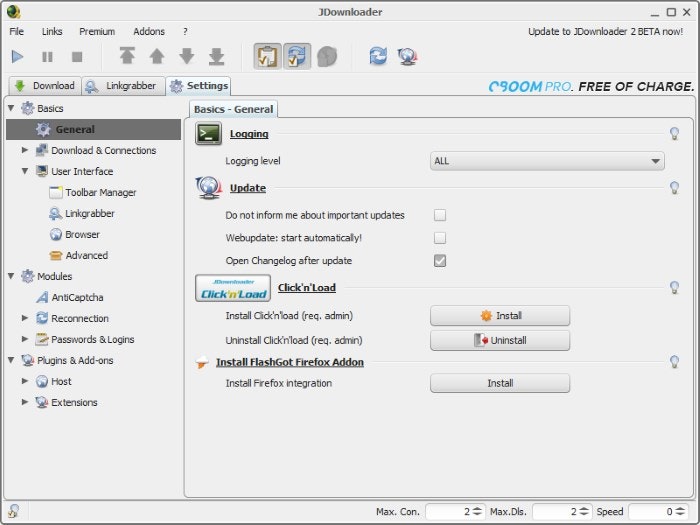Click Install button for Click'n'load
Viewport: 700px width, 525px height.
(500, 316)
